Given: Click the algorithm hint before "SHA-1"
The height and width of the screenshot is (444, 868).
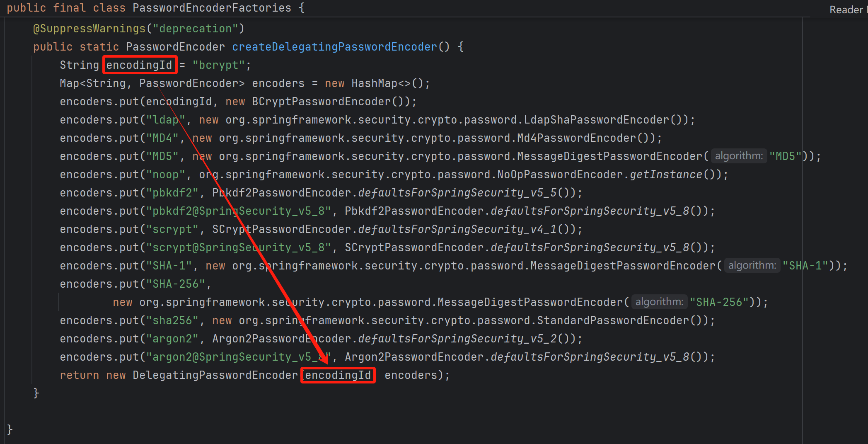Looking at the screenshot, I should [x=752, y=266].
